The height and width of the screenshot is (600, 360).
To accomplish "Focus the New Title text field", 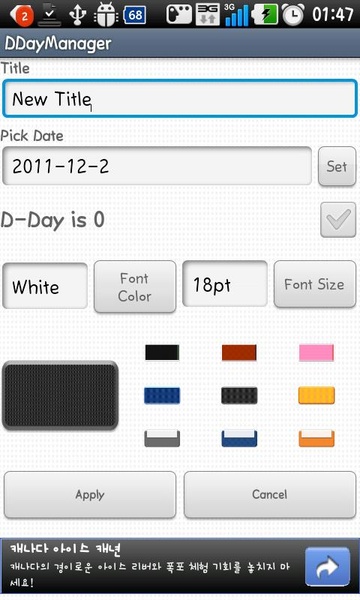I will pyautogui.click(x=180, y=98).
